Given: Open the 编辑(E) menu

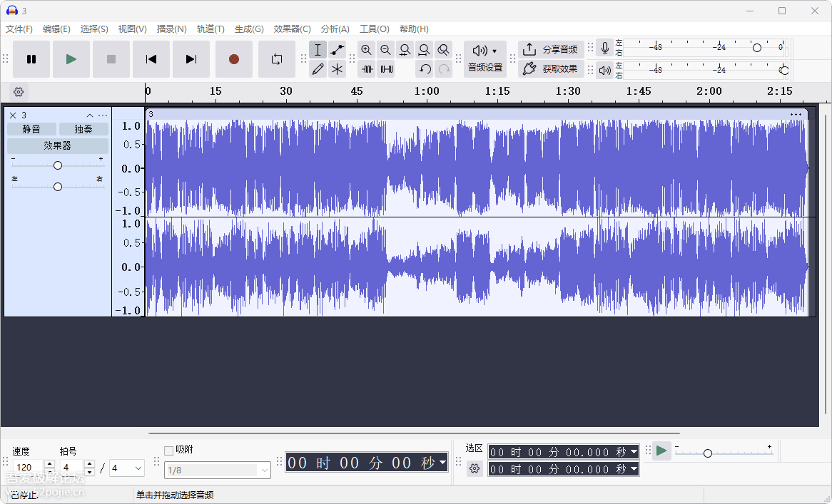Looking at the screenshot, I should click(x=56, y=29).
